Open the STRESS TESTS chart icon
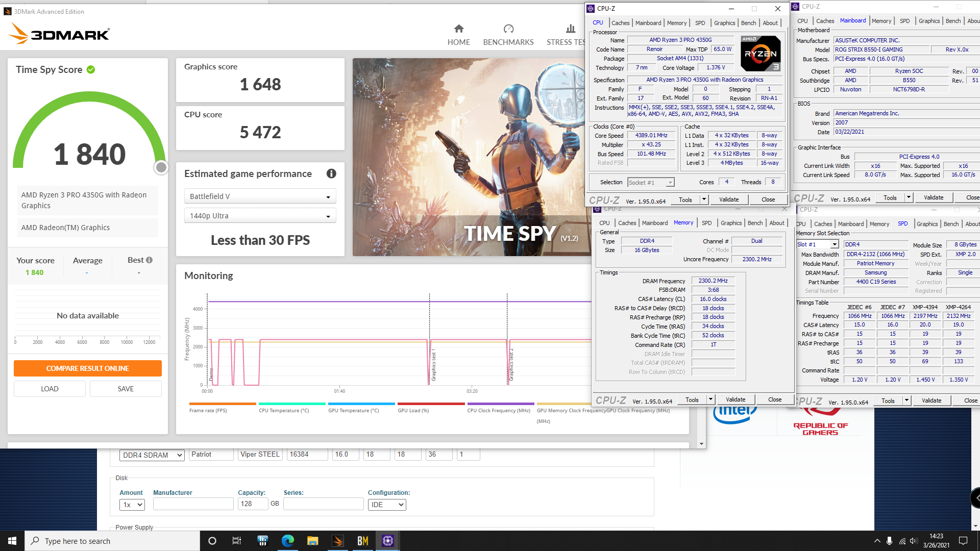Viewport: 980px width, 551px height. coord(571,29)
